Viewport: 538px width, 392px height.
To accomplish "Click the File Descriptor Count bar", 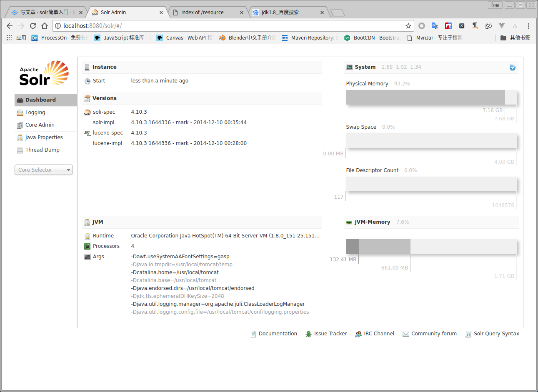I will point(431,184).
